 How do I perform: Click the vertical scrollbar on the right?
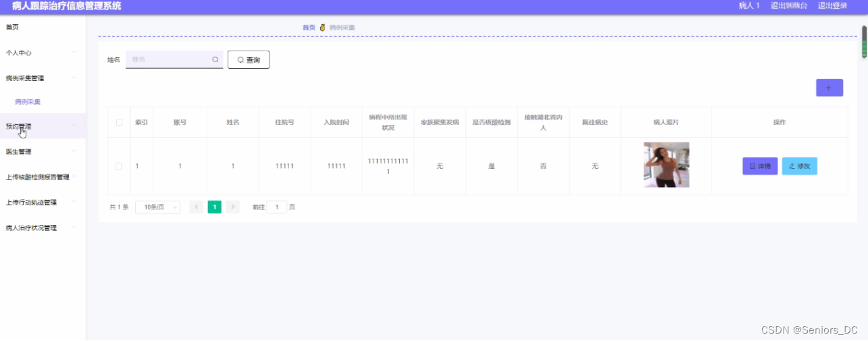coord(864,43)
